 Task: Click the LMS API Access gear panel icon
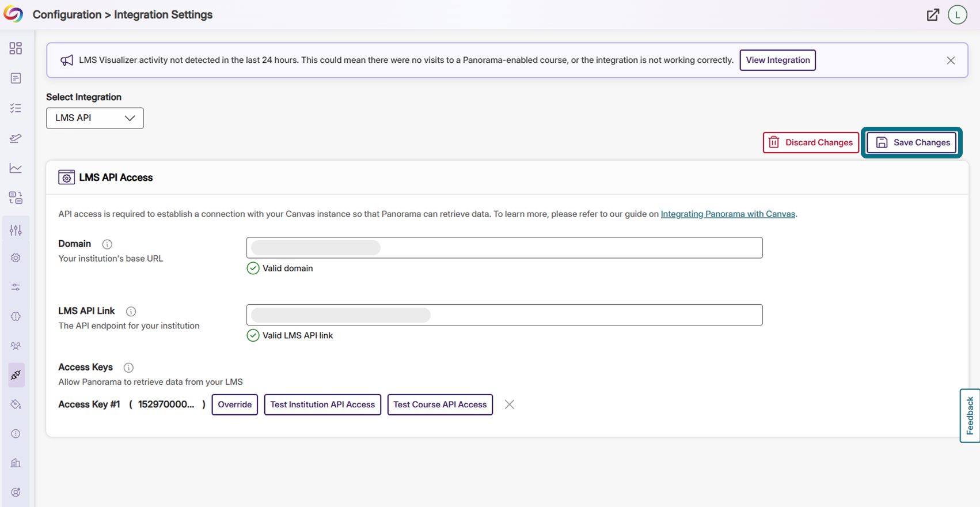66,177
